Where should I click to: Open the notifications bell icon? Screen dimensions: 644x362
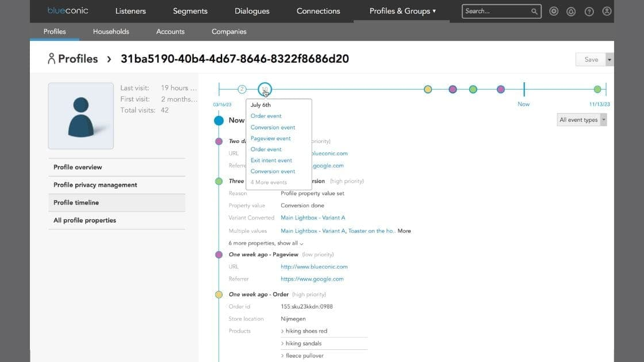pyautogui.click(x=571, y=11)
